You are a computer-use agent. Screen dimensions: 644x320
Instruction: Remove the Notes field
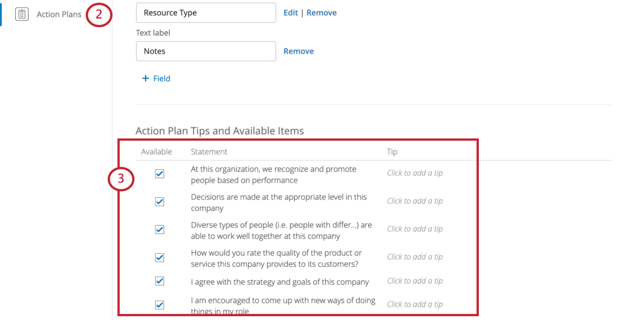click(x=299, y=51)
